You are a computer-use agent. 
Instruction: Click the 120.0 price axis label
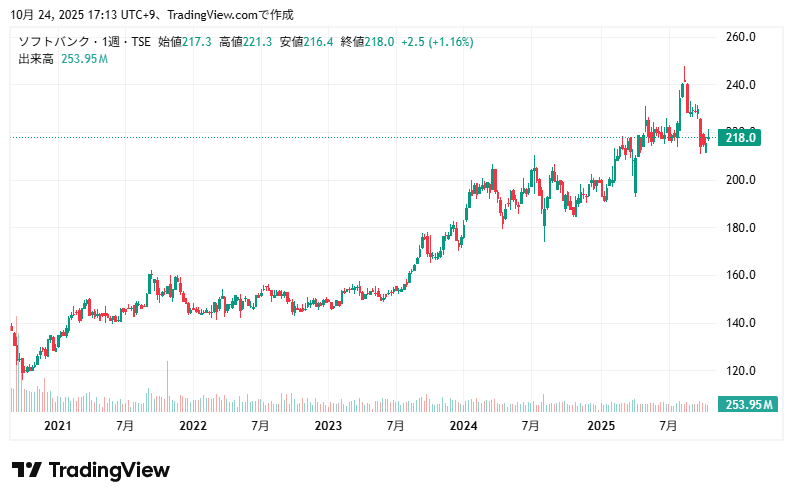coord(739,371)
